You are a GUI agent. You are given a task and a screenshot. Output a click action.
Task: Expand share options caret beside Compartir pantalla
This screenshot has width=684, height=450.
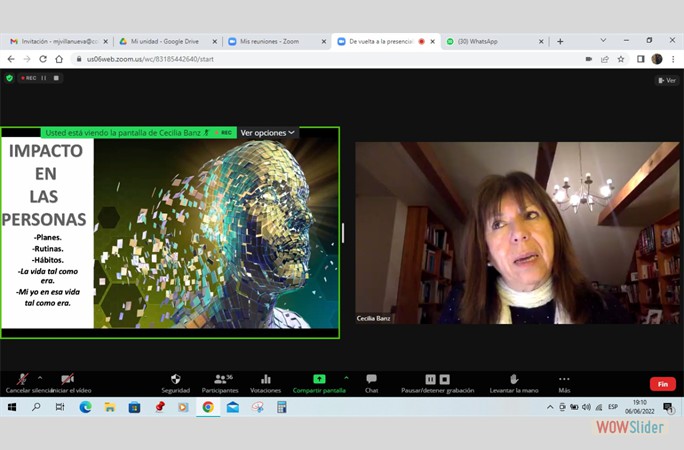[x=346, y=378]
